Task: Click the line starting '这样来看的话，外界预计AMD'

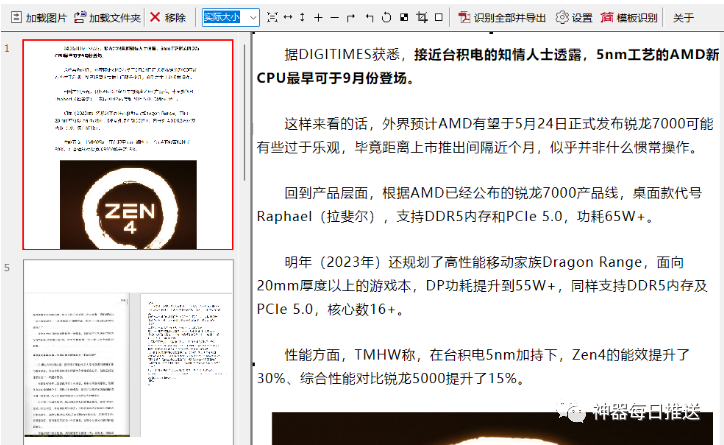Action: tap(499, 124)
